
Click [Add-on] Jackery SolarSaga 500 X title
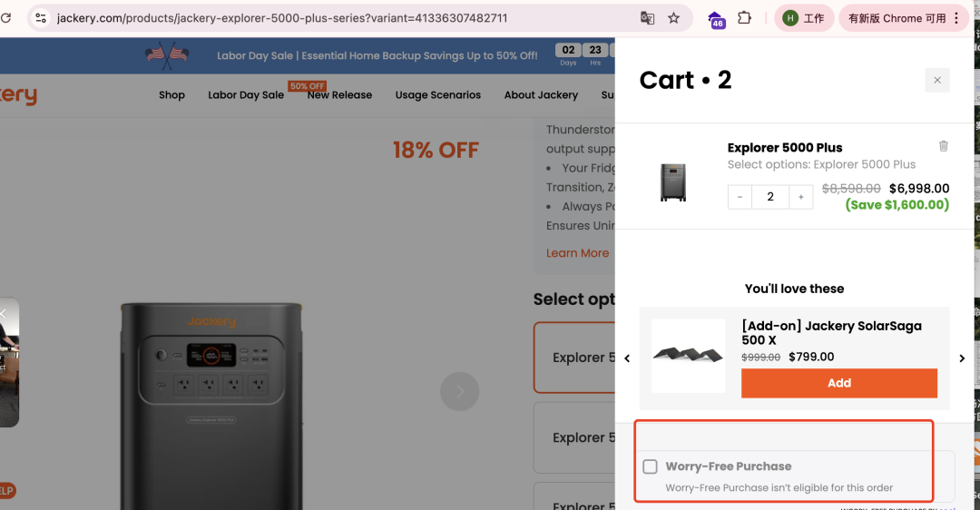[x=831, y=332]
